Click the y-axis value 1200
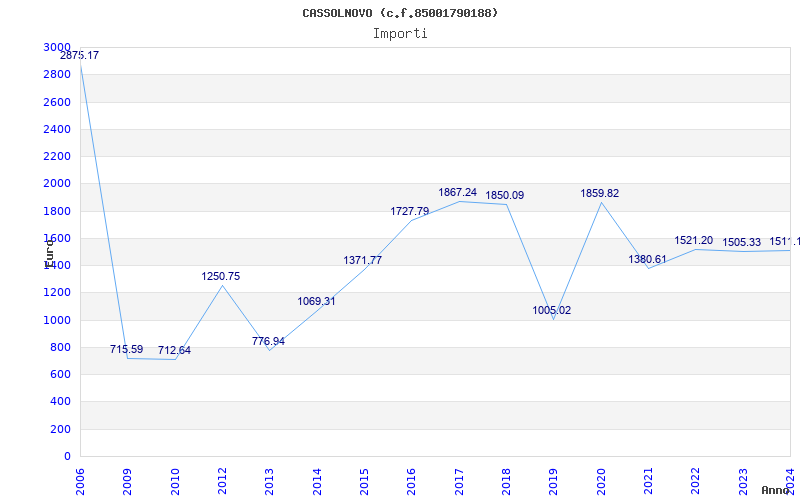This screenshot has width=800, height=500. coord(58,293)
